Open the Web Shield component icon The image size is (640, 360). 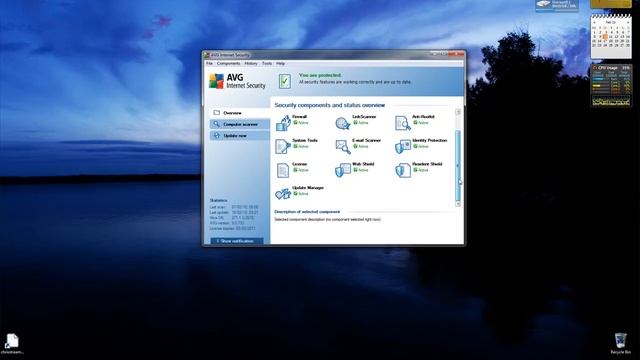(343, 170)
